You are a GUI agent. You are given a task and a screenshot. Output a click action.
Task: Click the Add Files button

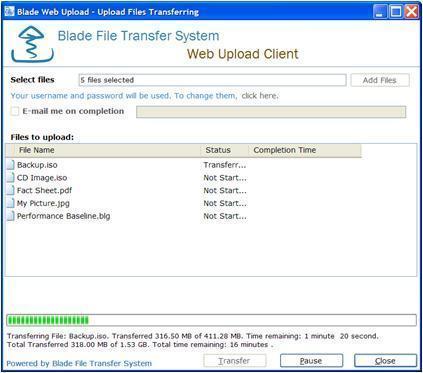[380, 80]
